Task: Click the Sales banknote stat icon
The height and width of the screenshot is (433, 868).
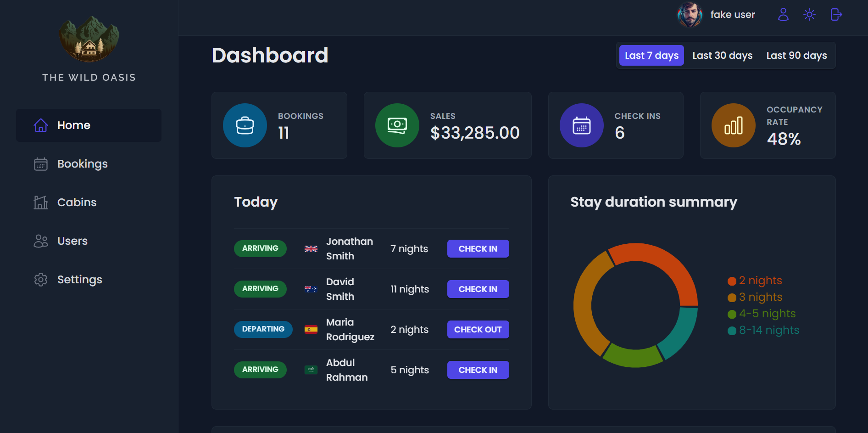Action: (397, 125)
